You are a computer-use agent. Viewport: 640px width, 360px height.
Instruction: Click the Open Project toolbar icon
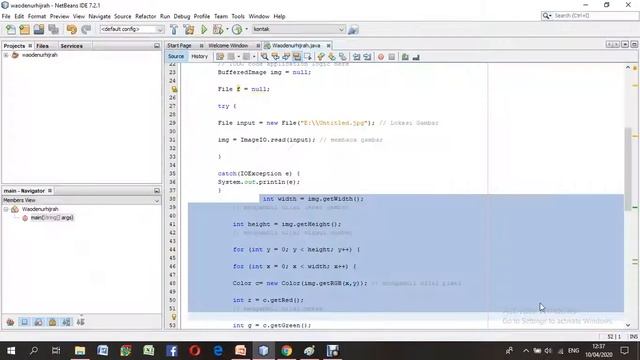pyautogui.click(x=39, y=29)
